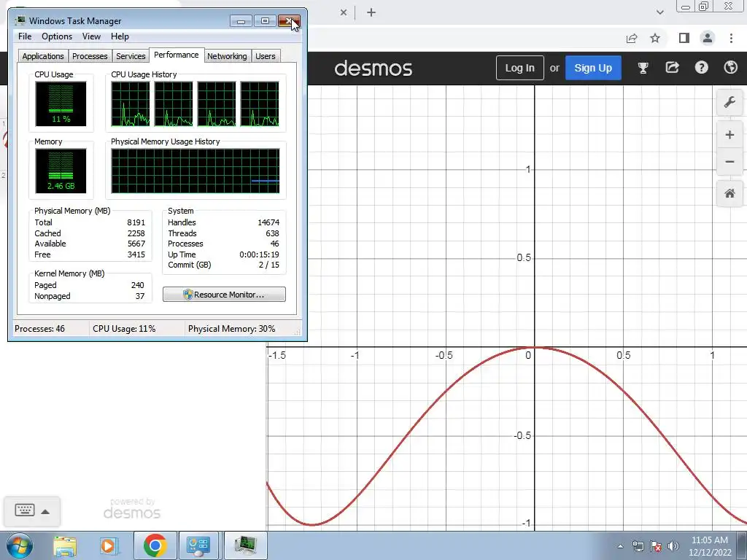The width and height of the screenshot is (747, 560).
Task: Bookmark this page with the star icon
Action: [655, 38]
